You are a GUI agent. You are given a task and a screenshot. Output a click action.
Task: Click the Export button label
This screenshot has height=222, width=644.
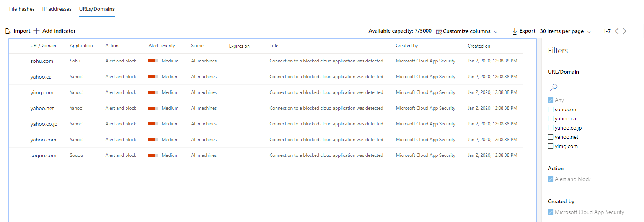527,31
